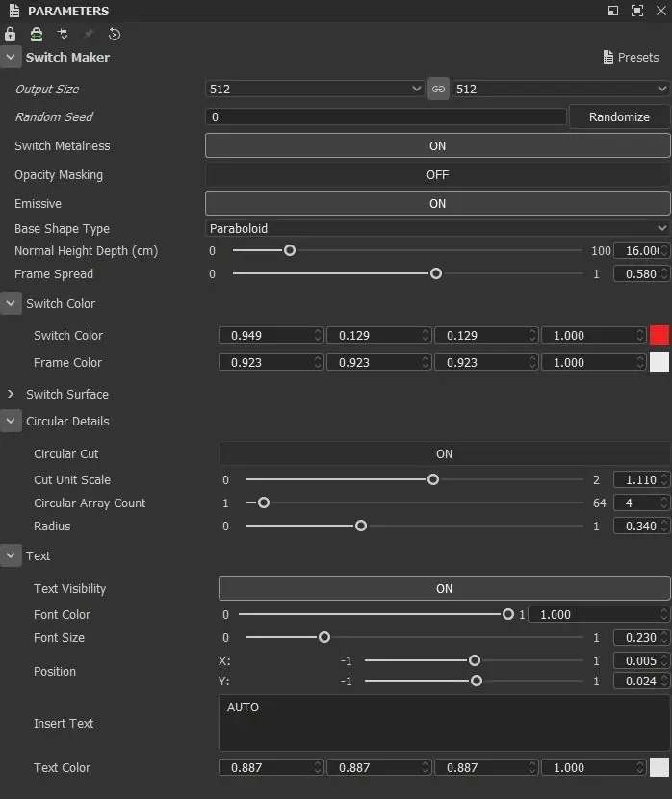Click the fullscreen panel icon
Screen dimensions: 672x799
637,11
